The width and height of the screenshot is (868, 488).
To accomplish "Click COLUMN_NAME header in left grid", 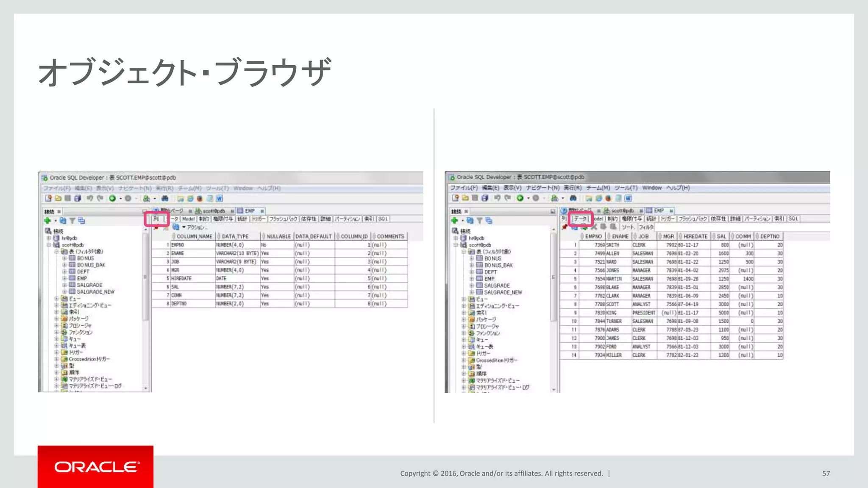I will click(x=194, y=236).
